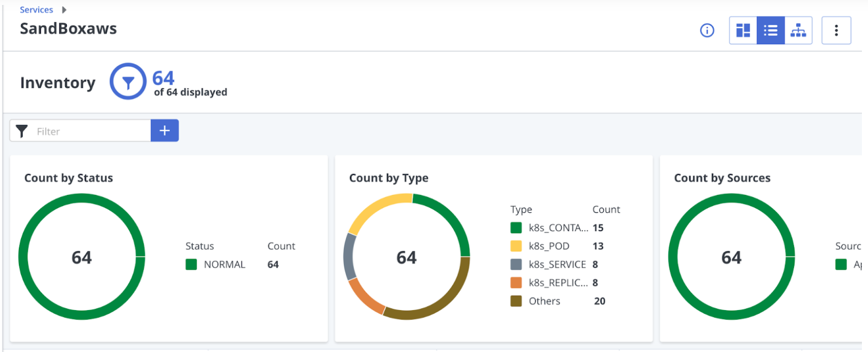Screen dimensions: 868x352
Task: Expand the Services breadcrumb arrow
Action: coord(64,10)
